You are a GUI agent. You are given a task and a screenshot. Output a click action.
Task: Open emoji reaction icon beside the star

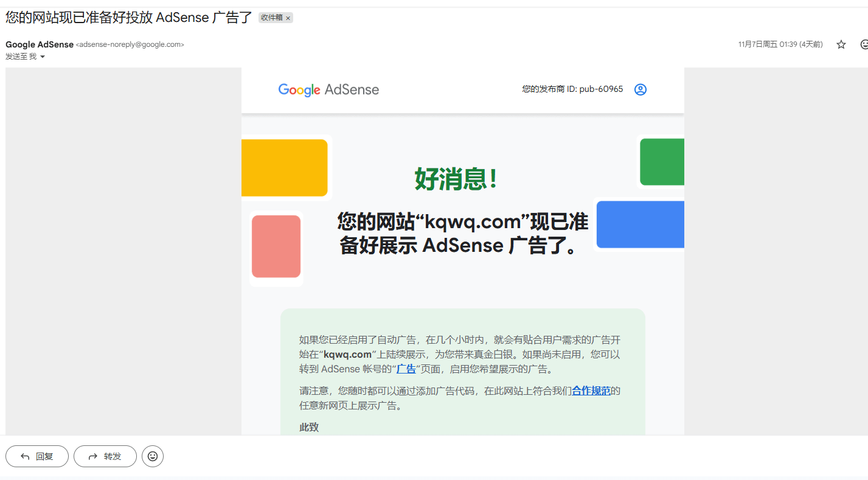[864, 44]
